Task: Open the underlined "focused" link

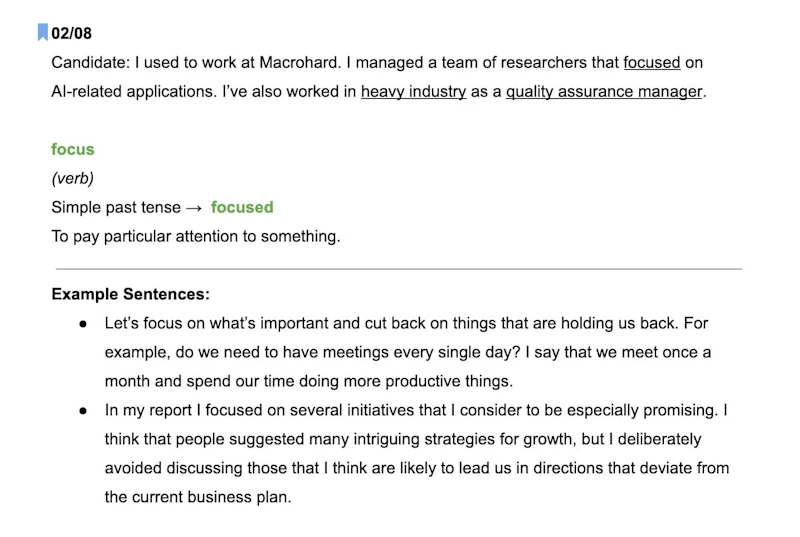Action: (651, 62)
